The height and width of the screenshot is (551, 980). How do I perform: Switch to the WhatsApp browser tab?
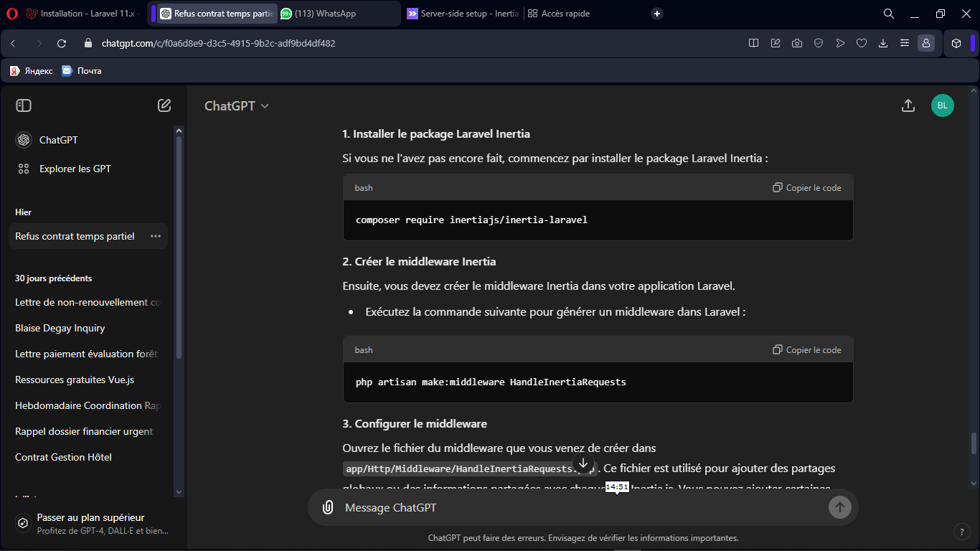(326, 14)
